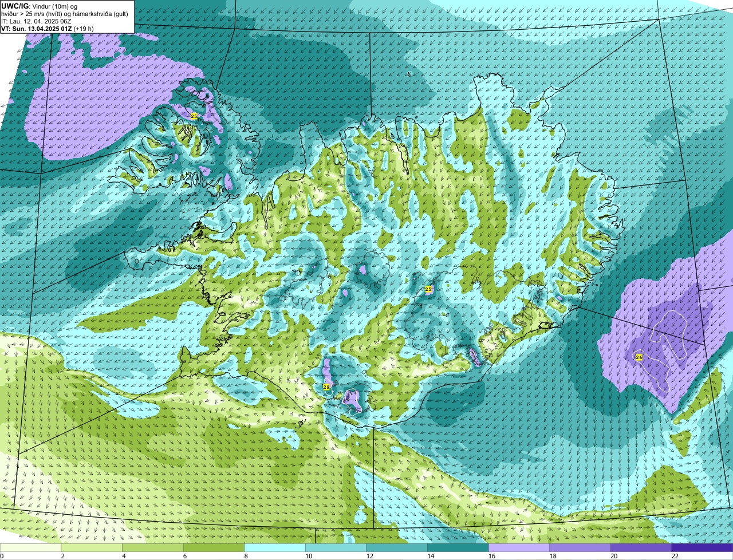Image resolution: width=733 pixels, height=560 pixels.
Task: Select the 4–6 m/s green legend swatch
Action: coord(153,548)
